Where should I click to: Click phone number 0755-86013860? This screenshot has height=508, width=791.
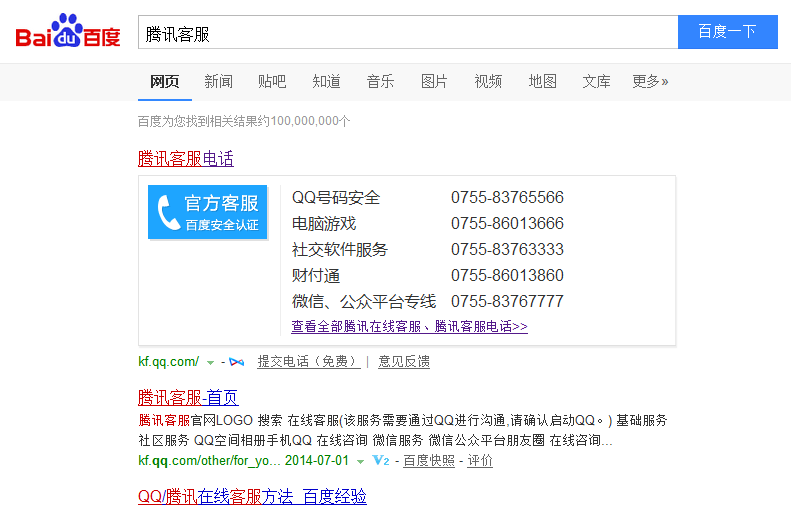coord(507,275)
